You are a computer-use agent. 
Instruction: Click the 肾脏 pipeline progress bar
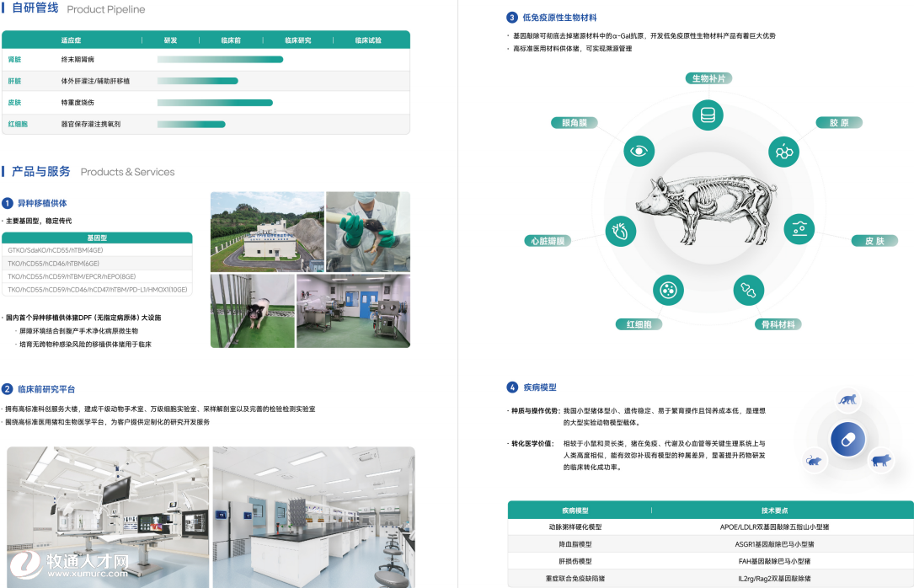click(x=220, y=60)
